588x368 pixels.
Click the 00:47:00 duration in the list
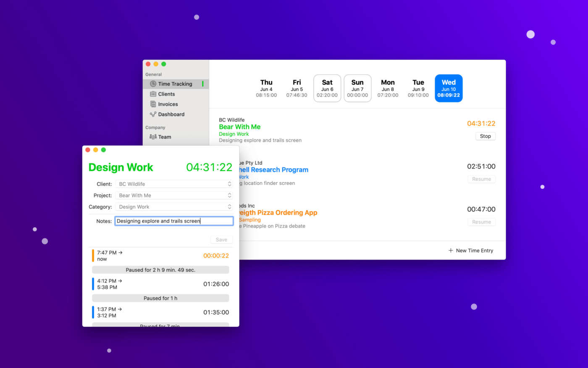pos(481,209)
